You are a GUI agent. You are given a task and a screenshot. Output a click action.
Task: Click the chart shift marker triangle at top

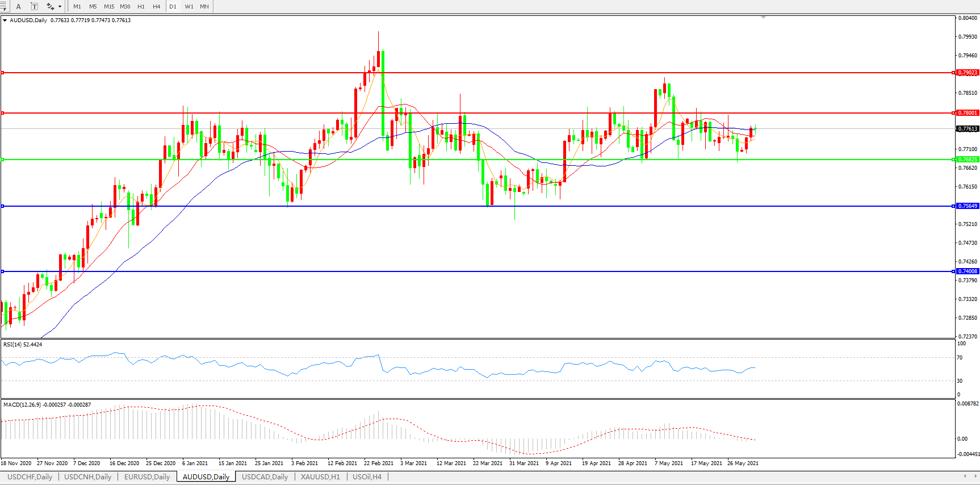[x=763, y=18]
